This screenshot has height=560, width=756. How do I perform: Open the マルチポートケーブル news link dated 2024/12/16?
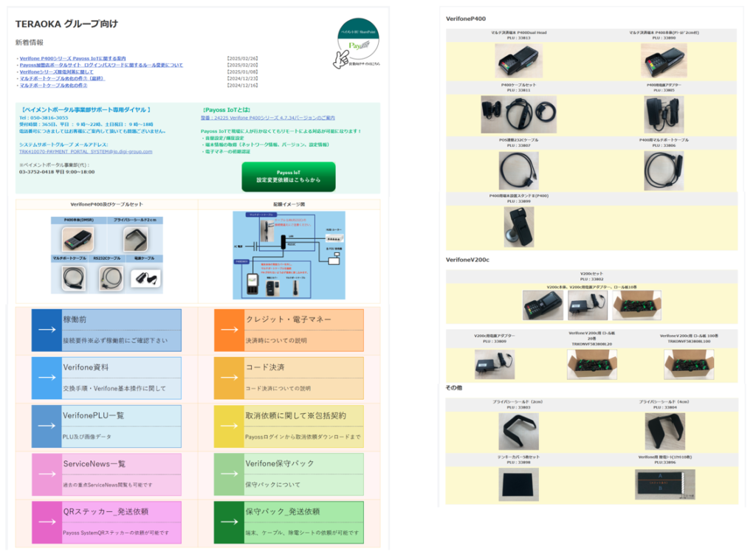click(53, 86)
